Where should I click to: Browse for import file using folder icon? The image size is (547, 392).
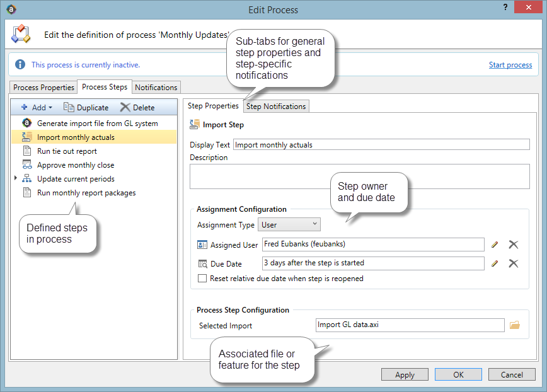515,325
